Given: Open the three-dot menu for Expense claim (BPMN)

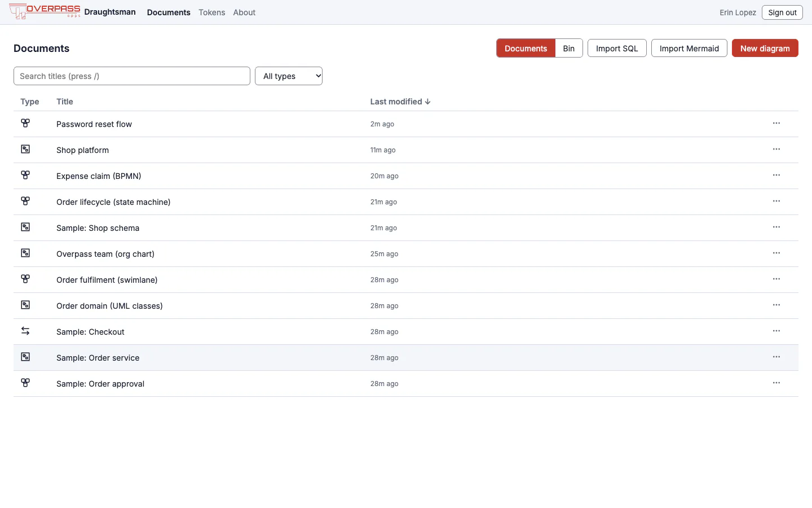Looking at the screenshot, I should pos(776,175).
